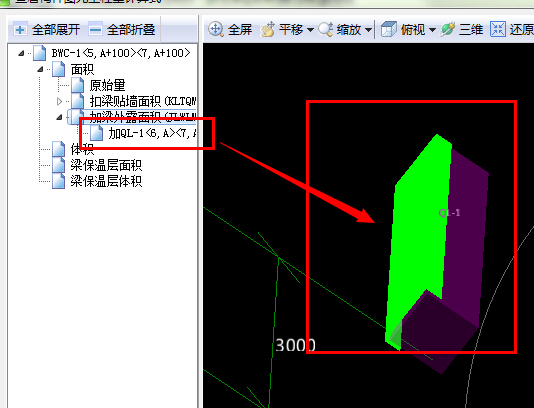
Task: Click the 全部折叠 collapse-all button
Action: pos(122,30)
